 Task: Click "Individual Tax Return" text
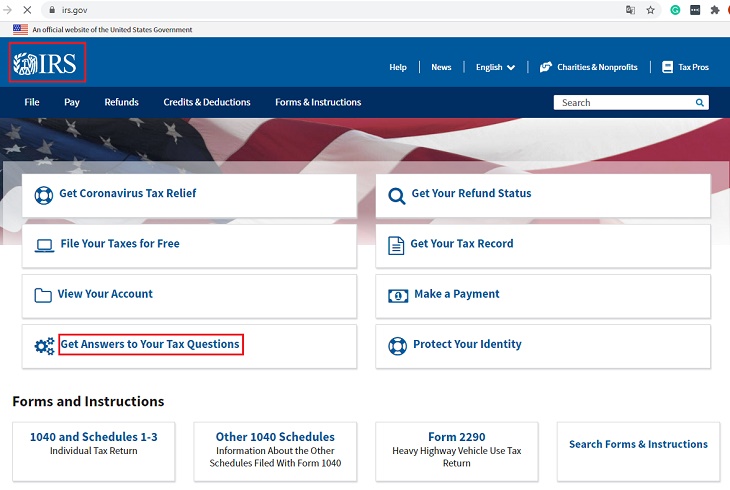(94, 451)
